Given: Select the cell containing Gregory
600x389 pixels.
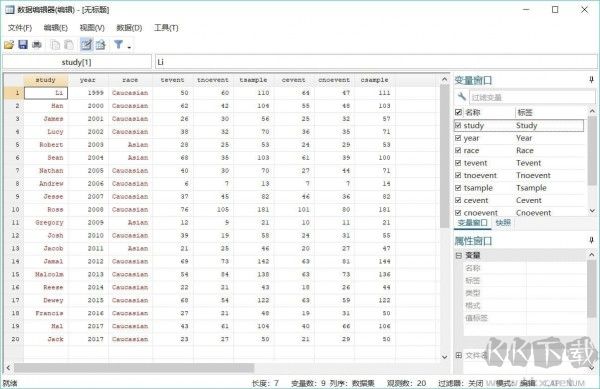Looking at the screenshot, I should click(x=46, y=223).
